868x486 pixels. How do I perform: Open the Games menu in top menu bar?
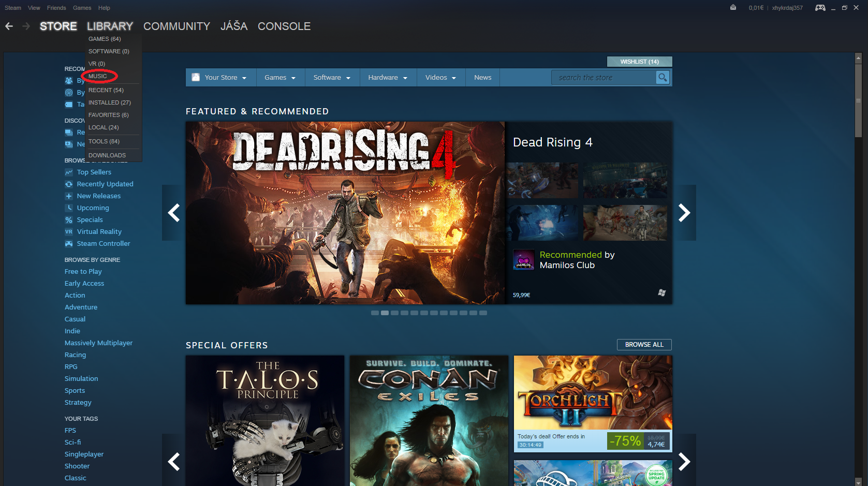pos(82,8)
